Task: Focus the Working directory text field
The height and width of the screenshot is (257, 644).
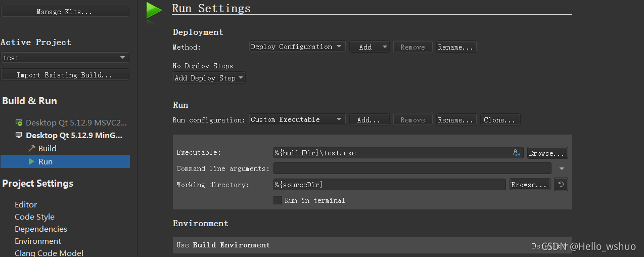Action: pyautogui.click(x=389, y=185)
